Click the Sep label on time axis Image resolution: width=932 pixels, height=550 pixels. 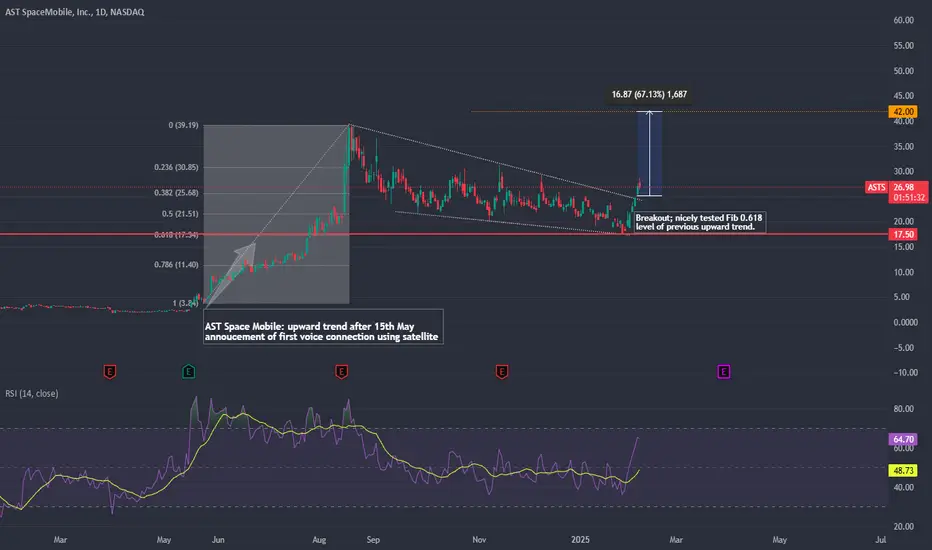(x=373, y=540)
